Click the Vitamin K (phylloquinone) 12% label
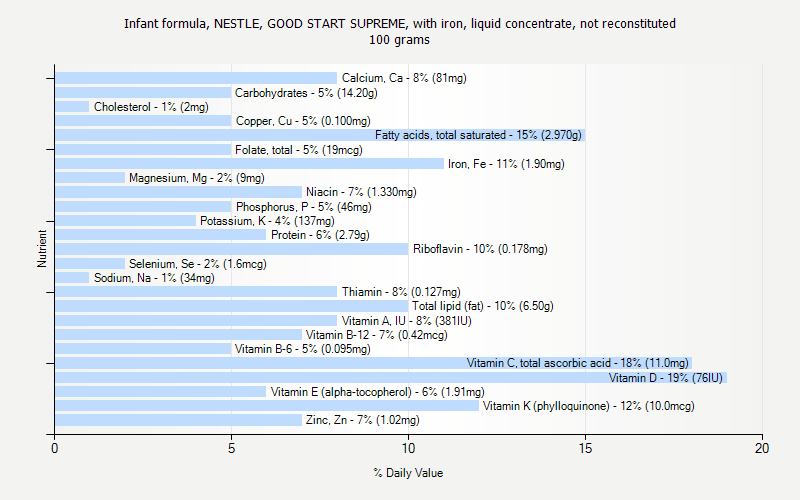Viewport: 800px width, 500px height. (x=589, y=406)
